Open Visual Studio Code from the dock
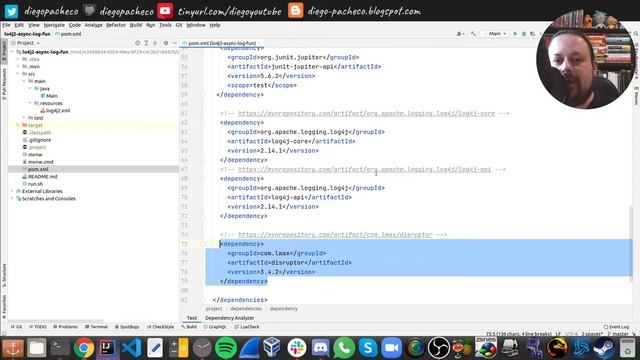This screenshot has width=640, height=360. pyautogui.click(x=131, y=348)
